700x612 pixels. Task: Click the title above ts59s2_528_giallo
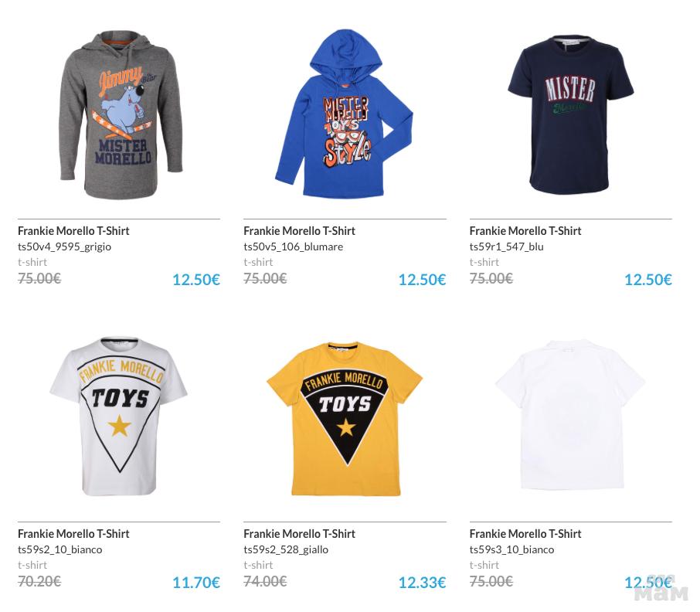299,533
